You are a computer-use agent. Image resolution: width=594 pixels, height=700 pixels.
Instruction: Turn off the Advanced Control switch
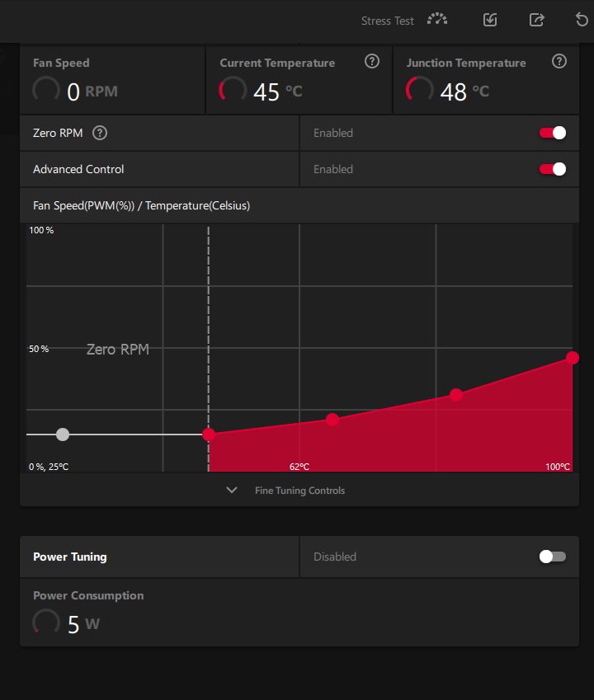553,169
